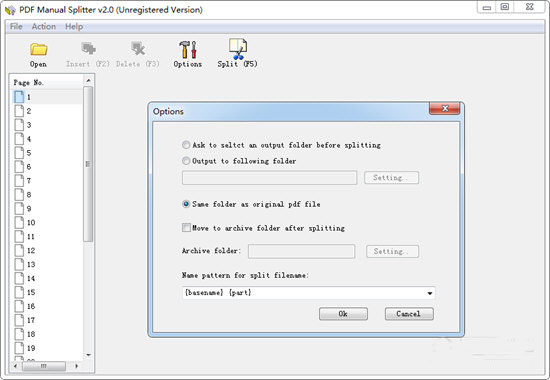Select page 14 icon in the page list

coord(19,278)
